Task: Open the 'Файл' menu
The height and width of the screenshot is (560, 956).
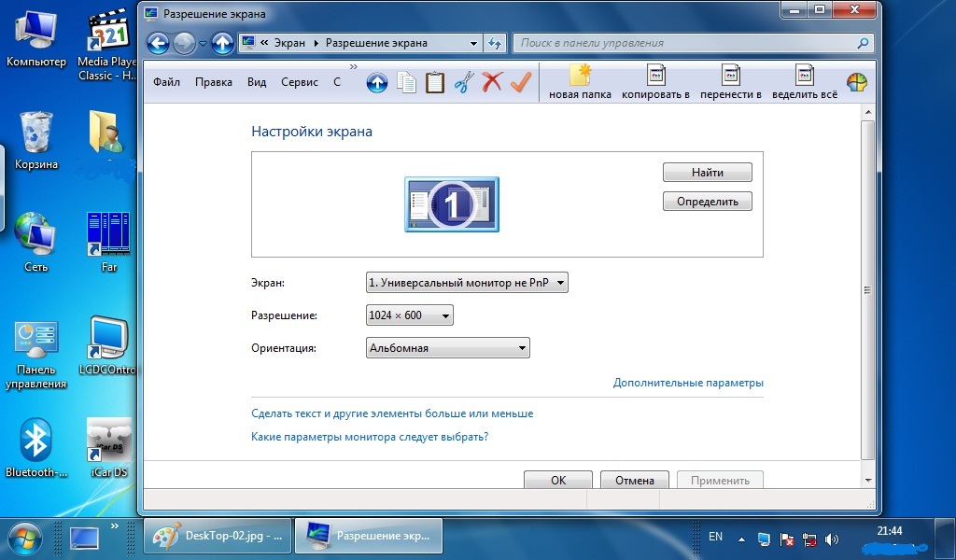Action: click(x=166, y=82)
